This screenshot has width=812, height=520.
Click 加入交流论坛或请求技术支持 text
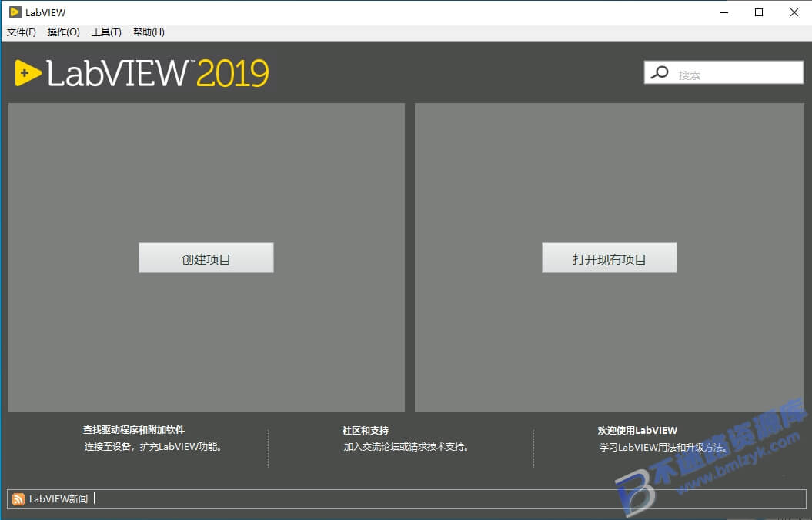(x=406, y=446)
